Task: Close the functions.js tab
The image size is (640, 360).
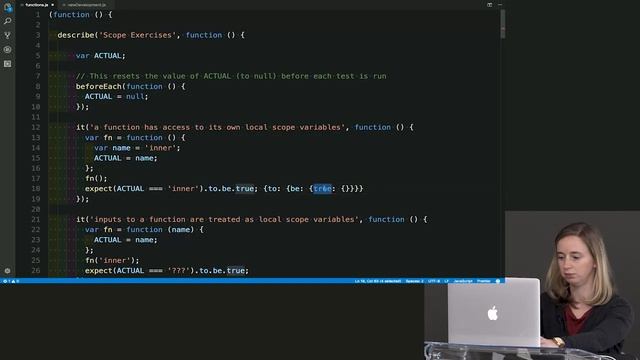Action: point(53,5)
